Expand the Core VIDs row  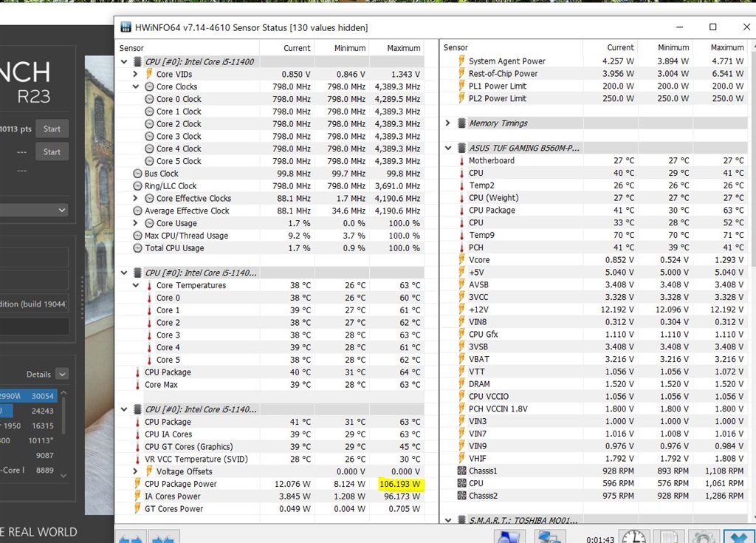coord(136,74)
